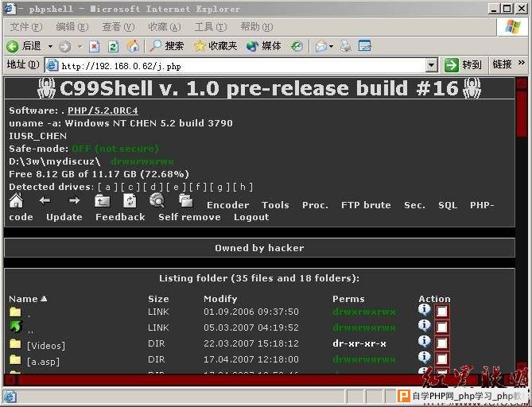
Task: Click the Go (转到) button
Action: pos(464,64)
